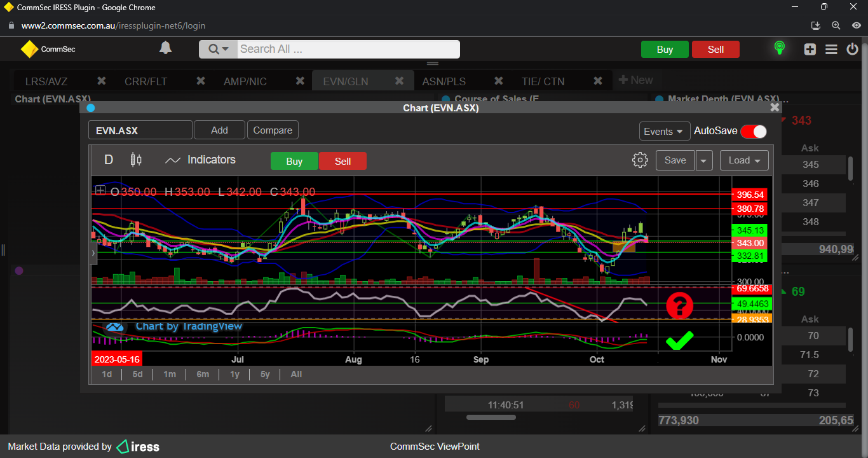868x458 pixels.
Task: Toggle the AutoSave switch
Action: pyautogui.click(x=754, y=131)
